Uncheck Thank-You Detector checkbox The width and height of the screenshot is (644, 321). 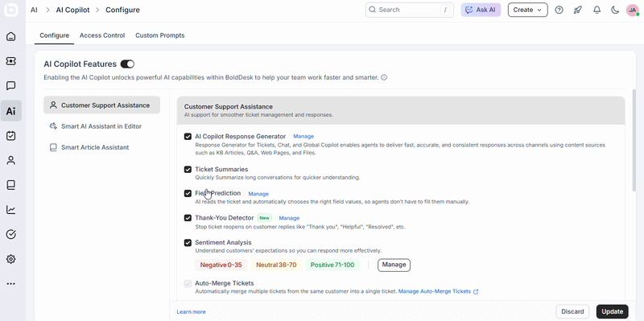tap(188, 218)
